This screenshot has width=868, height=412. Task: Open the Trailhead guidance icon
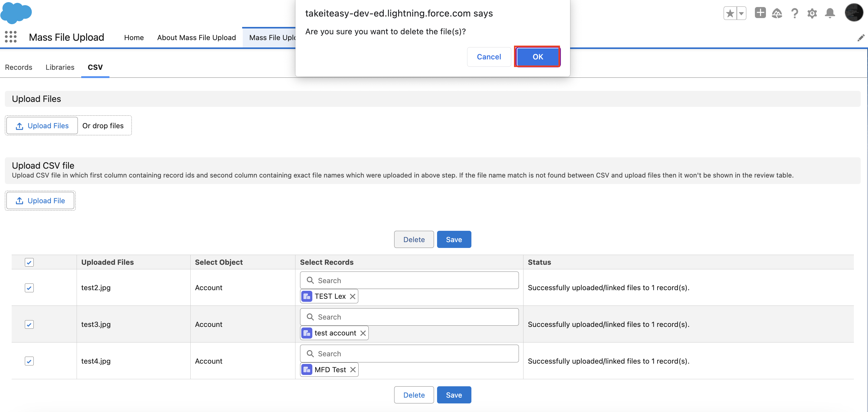777,13
